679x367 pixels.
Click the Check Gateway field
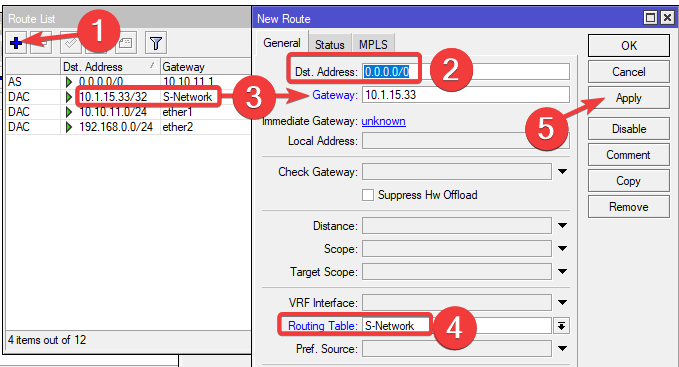(457, 171)
